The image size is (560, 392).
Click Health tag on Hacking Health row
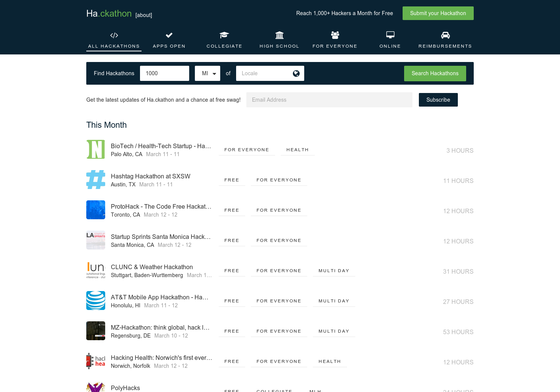click(x=330, y=361)
